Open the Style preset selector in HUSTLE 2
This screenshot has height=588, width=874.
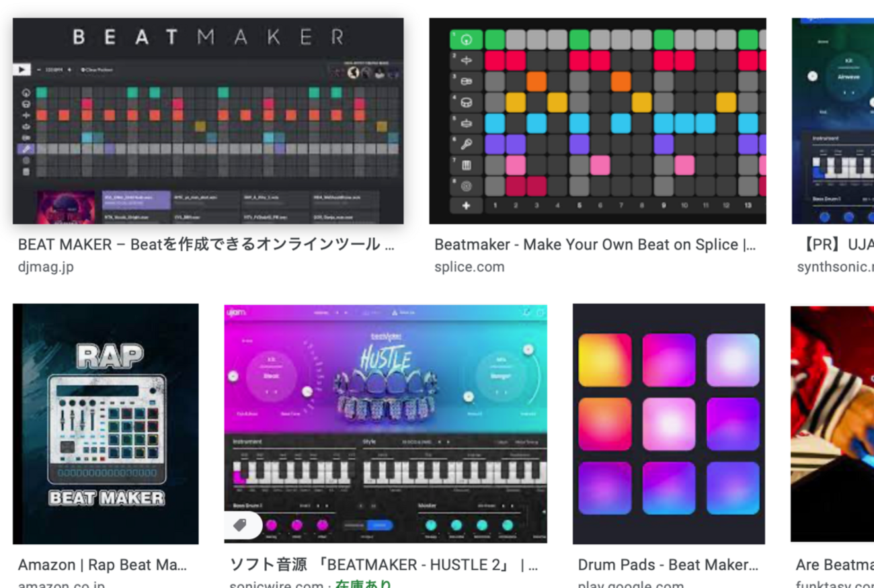pyautogui.click(x=417, y=442)
